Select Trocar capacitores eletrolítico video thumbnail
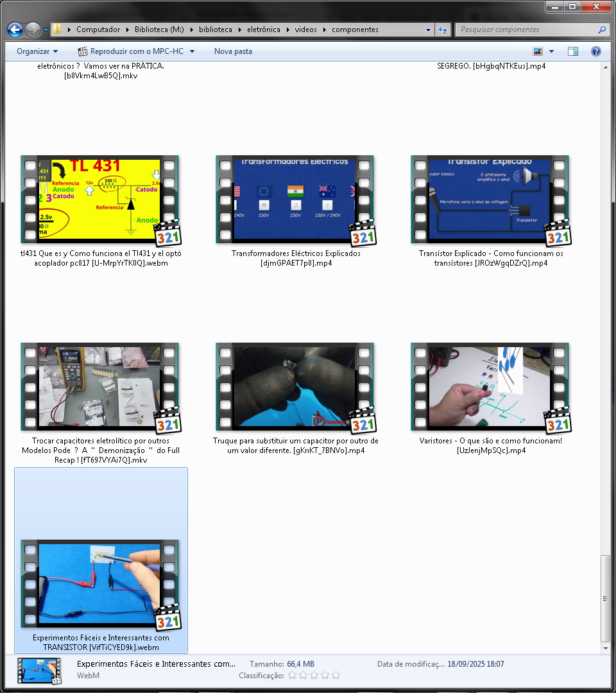Viewport: 616px width, 693px height. tap(99, 387)
